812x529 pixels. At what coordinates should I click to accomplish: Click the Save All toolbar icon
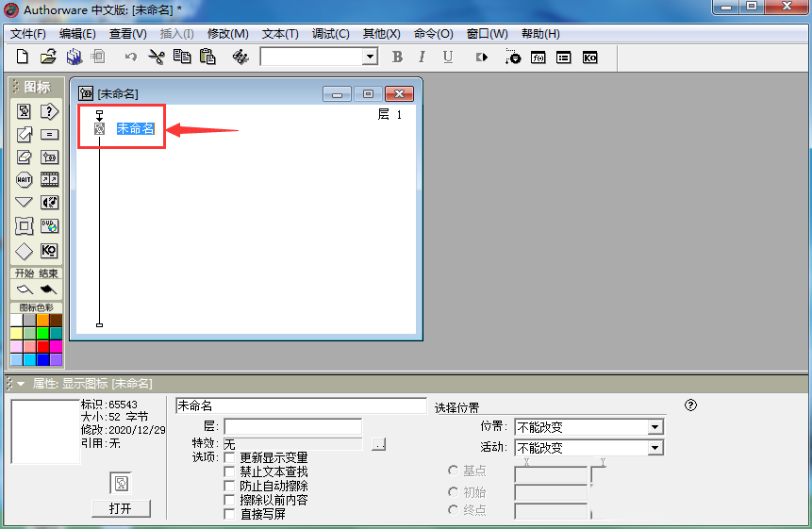click(x=75, y=57)
